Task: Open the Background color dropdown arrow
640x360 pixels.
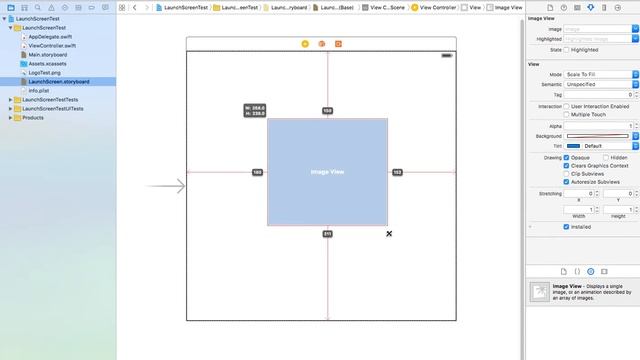Action: tap(635, 136)
